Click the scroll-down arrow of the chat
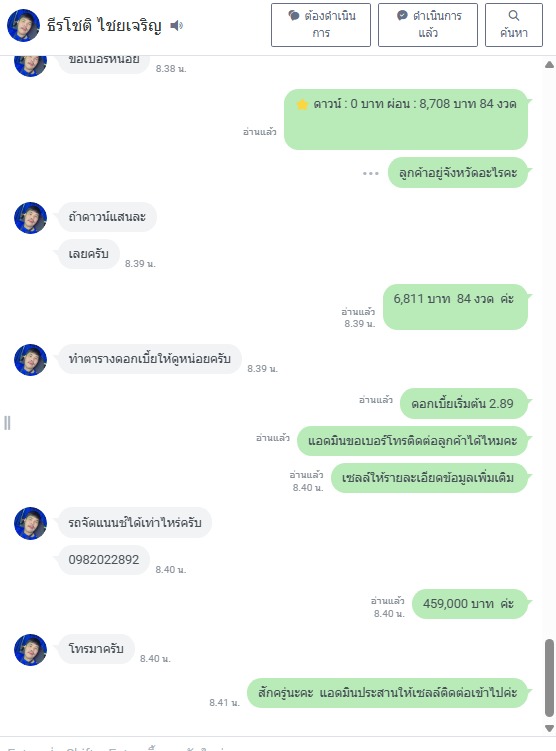The height and width of the screenshot is (751, 556). click(549, 728)
